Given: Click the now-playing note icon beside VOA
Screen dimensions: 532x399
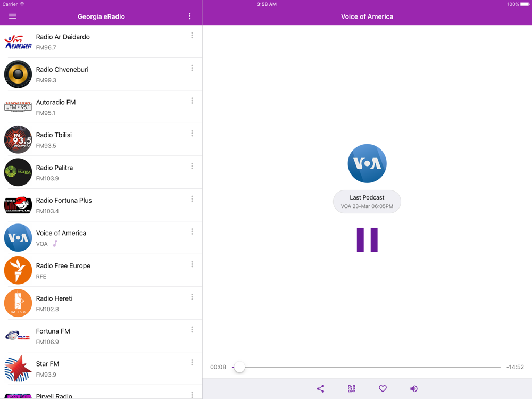Looking at the screenshot, I should point(55,244).
